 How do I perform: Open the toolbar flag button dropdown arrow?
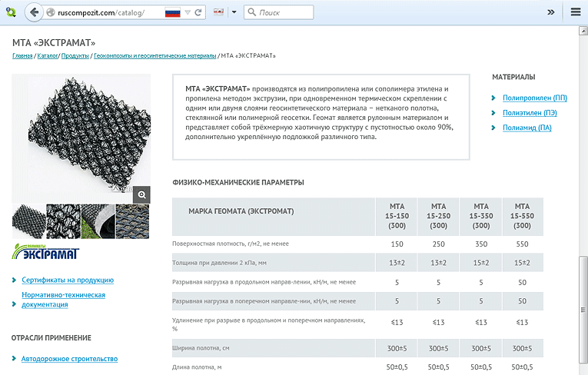[234, 12]
